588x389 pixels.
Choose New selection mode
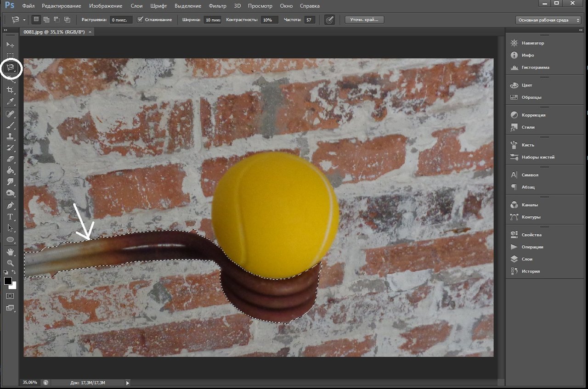[36, 20]
